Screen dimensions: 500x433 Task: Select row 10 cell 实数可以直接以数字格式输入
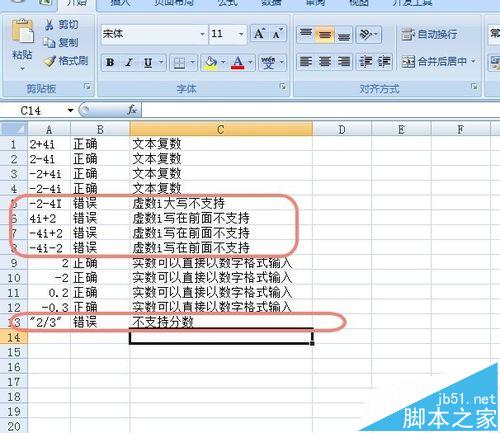[221, 278]
